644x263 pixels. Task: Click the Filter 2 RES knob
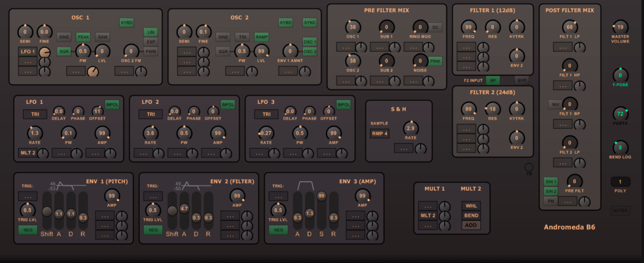point(493,109)
